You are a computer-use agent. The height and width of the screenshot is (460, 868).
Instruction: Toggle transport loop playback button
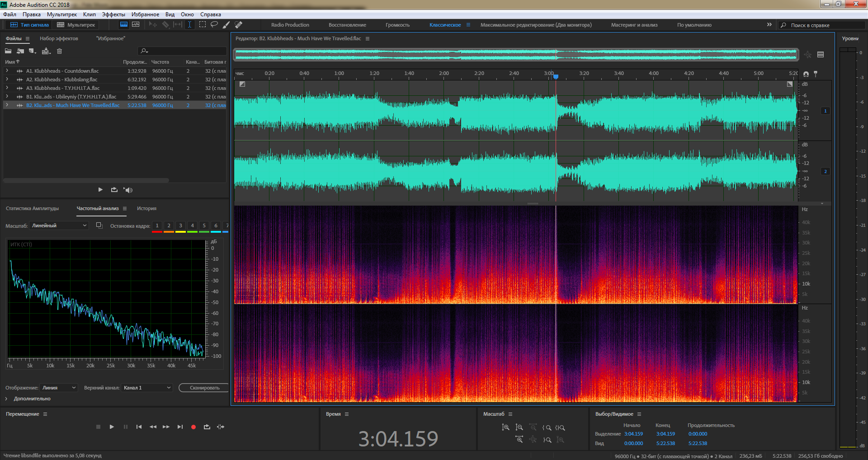207,427
